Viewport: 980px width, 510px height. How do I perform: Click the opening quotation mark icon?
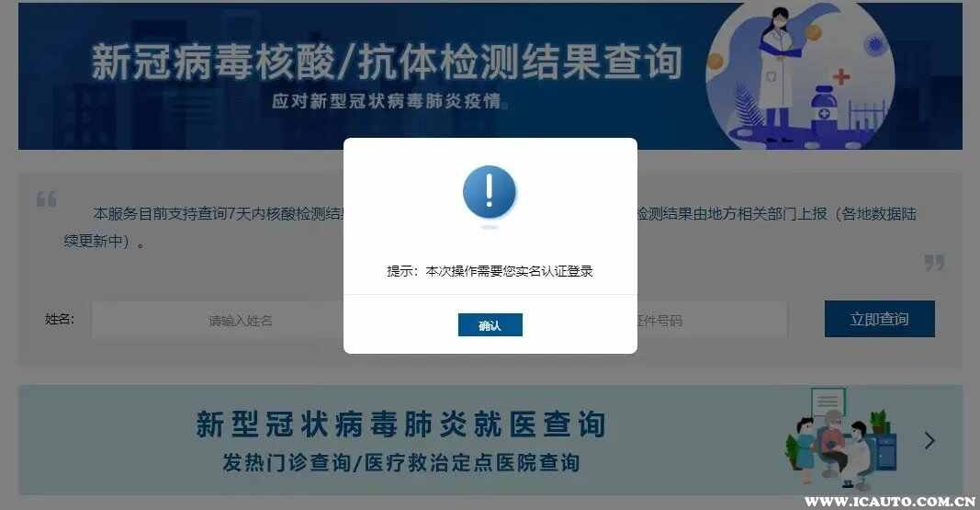[x=46, y=199]
